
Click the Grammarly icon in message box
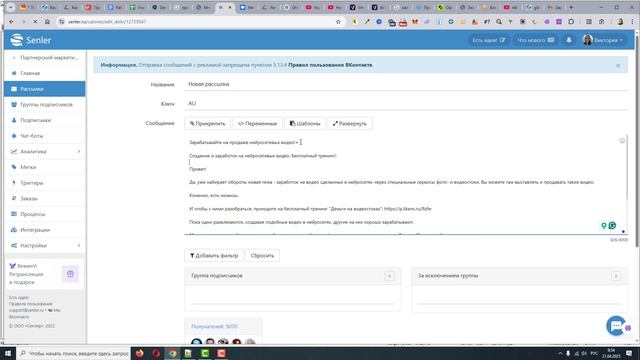(x=612, y=225)
